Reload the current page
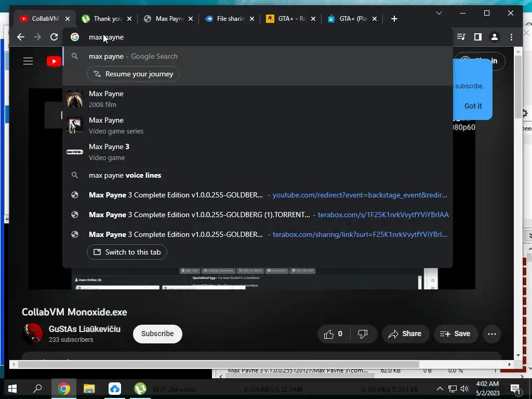The height and width of the screenshot is (399, 532). pos(54,37)
